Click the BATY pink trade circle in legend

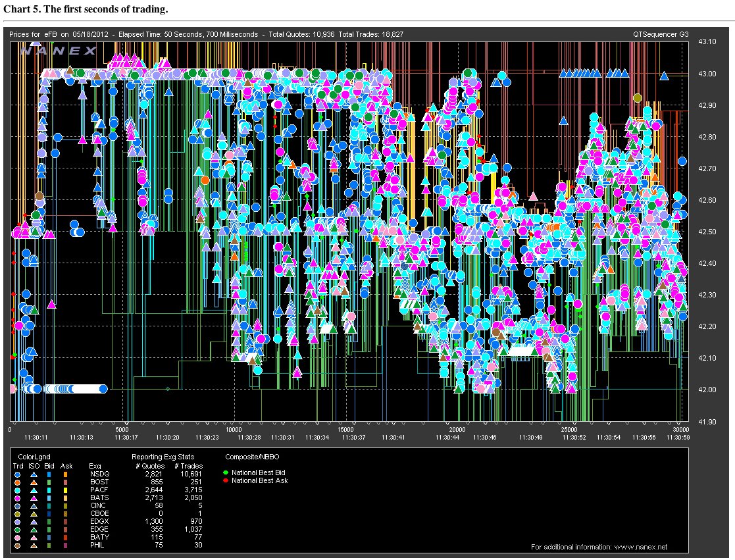coord(18,537)
